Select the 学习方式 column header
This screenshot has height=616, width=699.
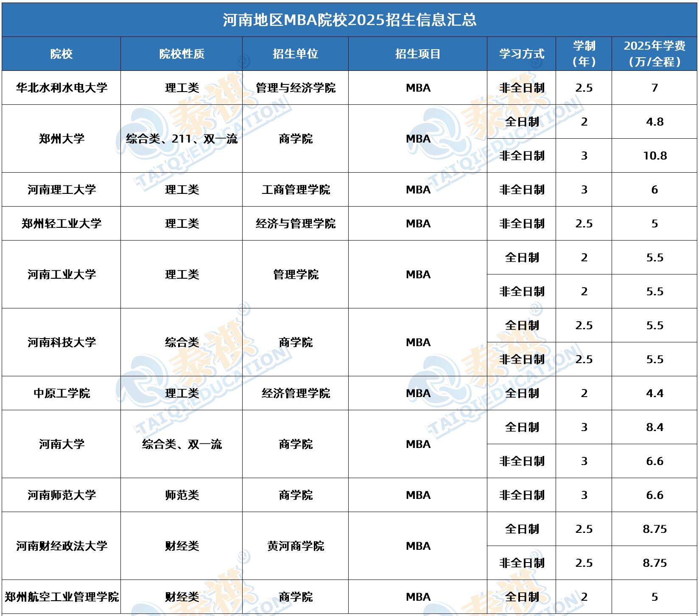click(521, 54)
